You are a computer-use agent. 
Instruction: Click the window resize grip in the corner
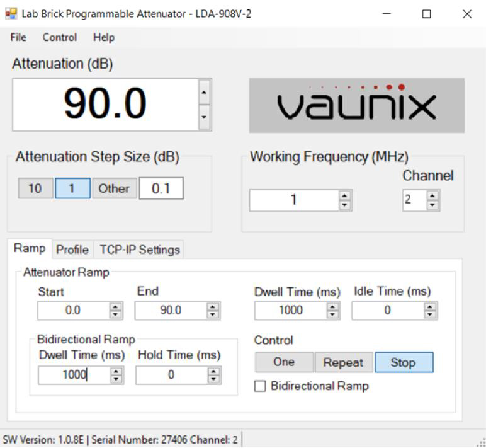pos(482,443)
